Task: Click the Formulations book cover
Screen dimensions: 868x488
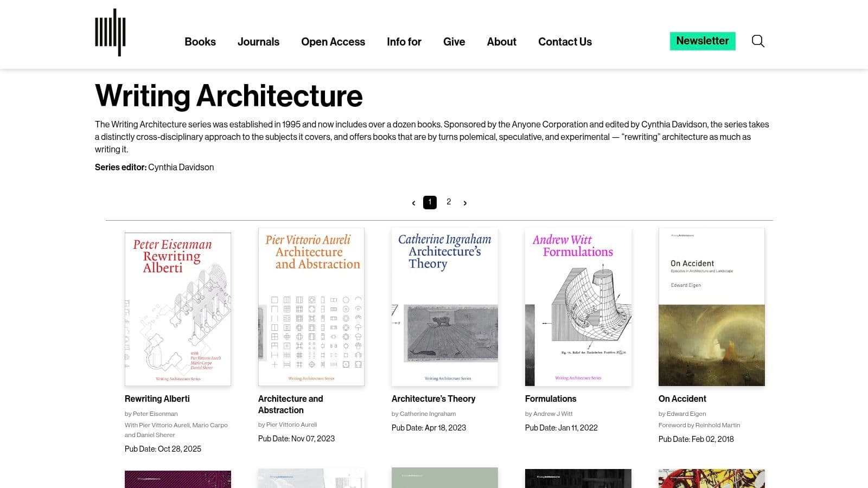Action: (578, 306)
